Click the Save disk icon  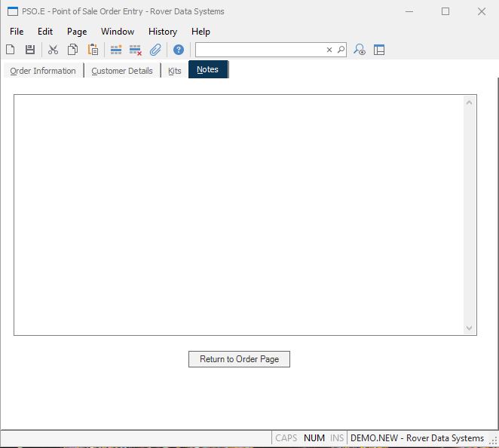point(30,50)
